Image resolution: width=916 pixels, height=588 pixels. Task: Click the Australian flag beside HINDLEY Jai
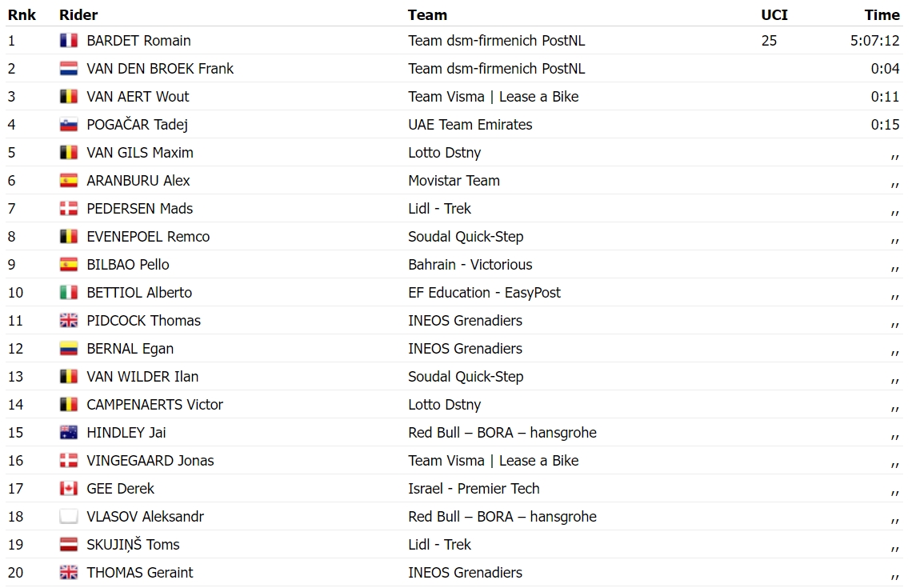(68, 433)
